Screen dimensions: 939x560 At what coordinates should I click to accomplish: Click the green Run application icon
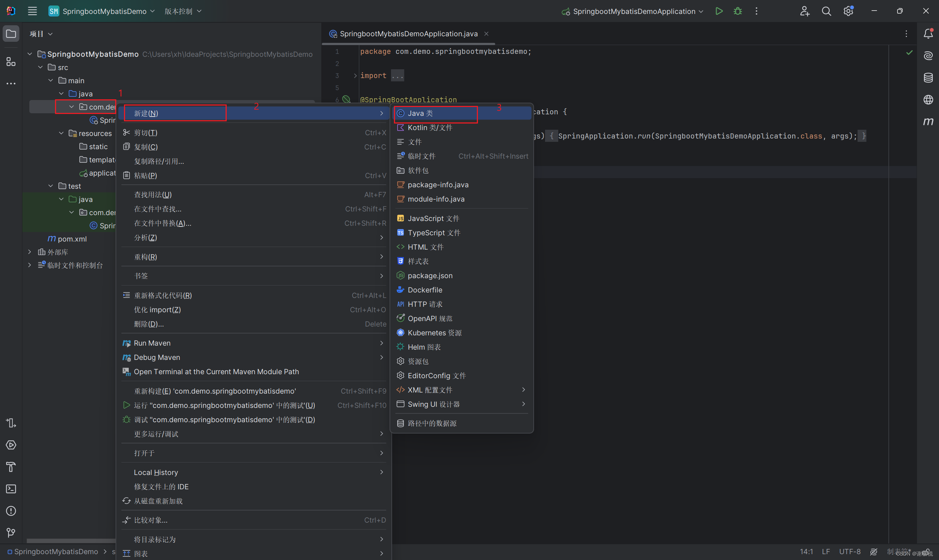(x=719, y=11)
